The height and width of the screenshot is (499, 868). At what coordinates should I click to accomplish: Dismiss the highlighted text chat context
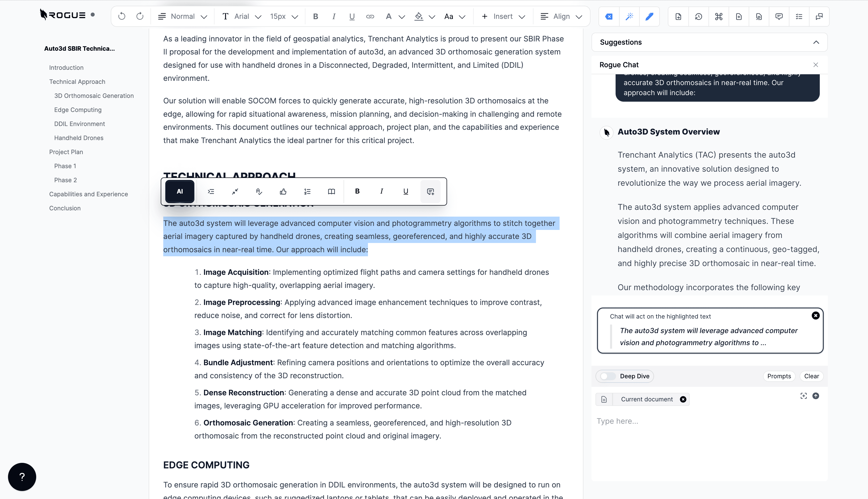coord(816,315)
